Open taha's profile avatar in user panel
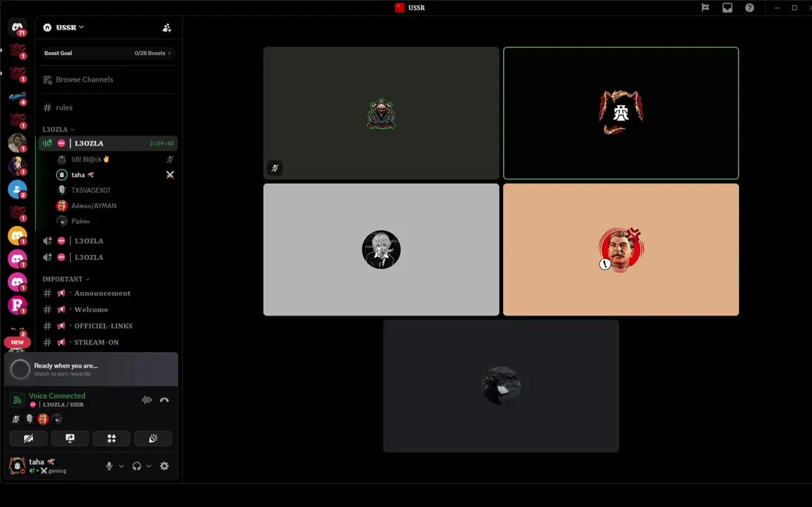Viewport: 812px width, 507px height. [x=17, y=465]
